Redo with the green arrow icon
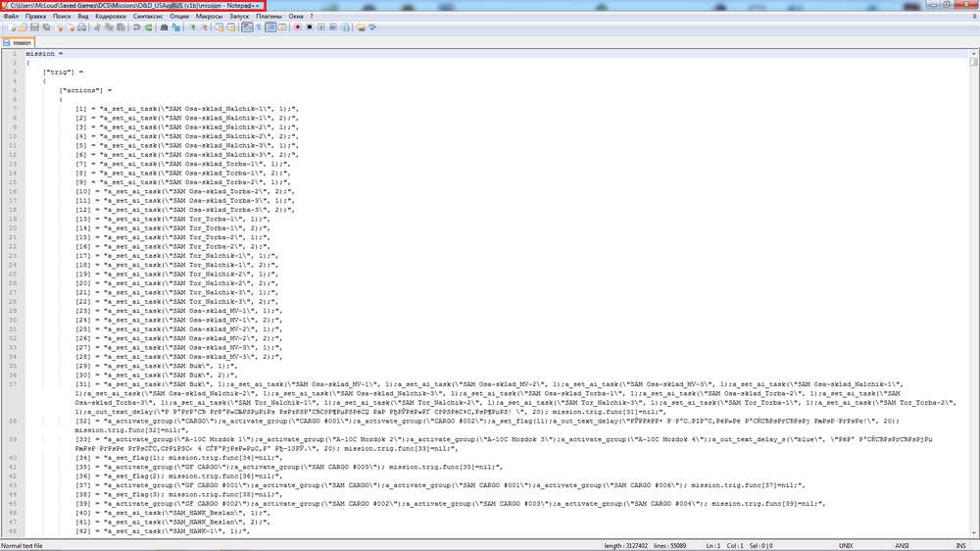Viewport: 980px width, 551px height. 148,27
